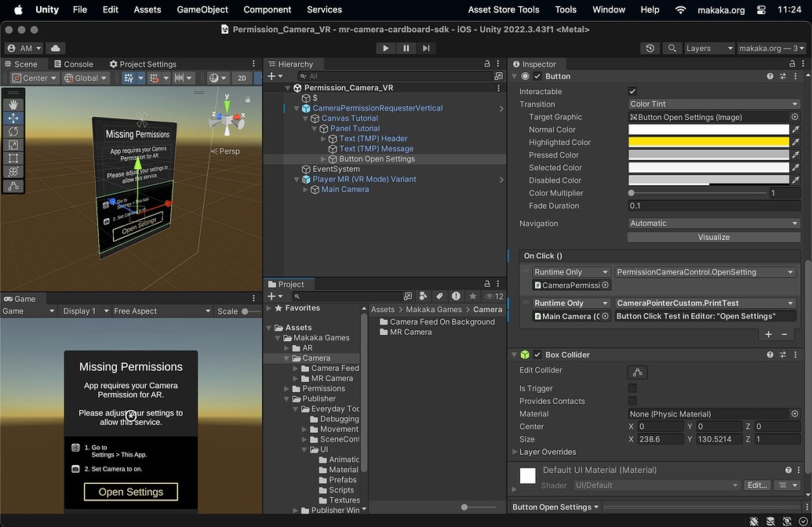Click Open Settings in the Game view
Viewport: 812px width, 527px height.
pos(130,492)
